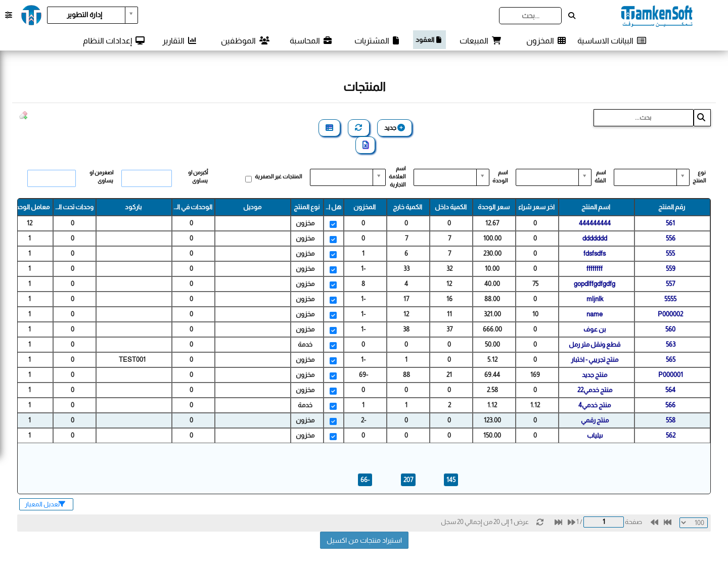Open the المخزون menu

coord(546,40)
